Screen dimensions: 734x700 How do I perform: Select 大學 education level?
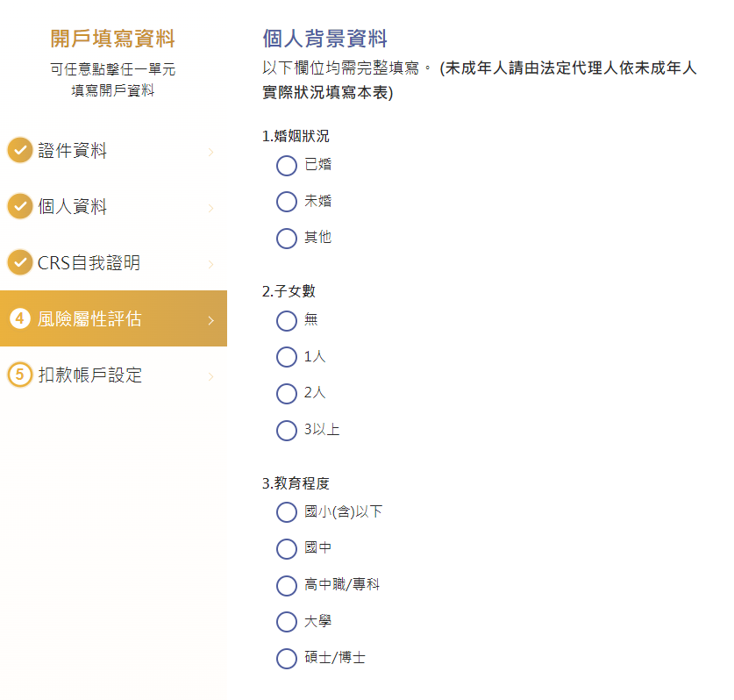click(287, 622)
